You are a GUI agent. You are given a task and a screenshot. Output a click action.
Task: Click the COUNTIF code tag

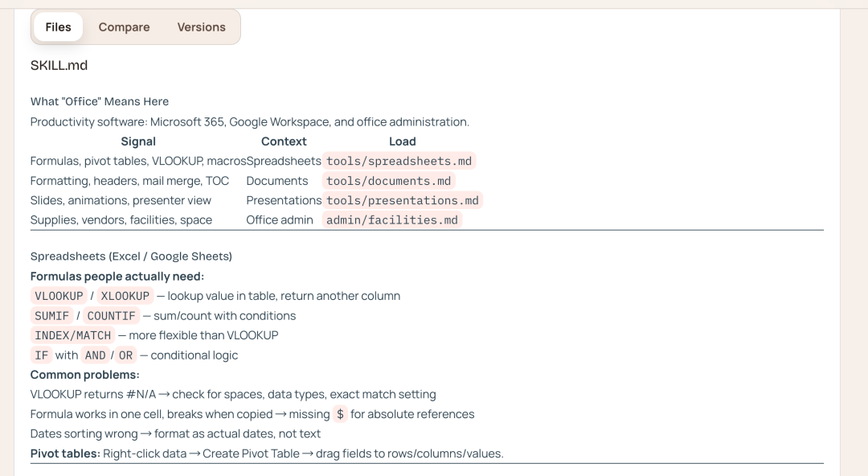tap(111, 316)
